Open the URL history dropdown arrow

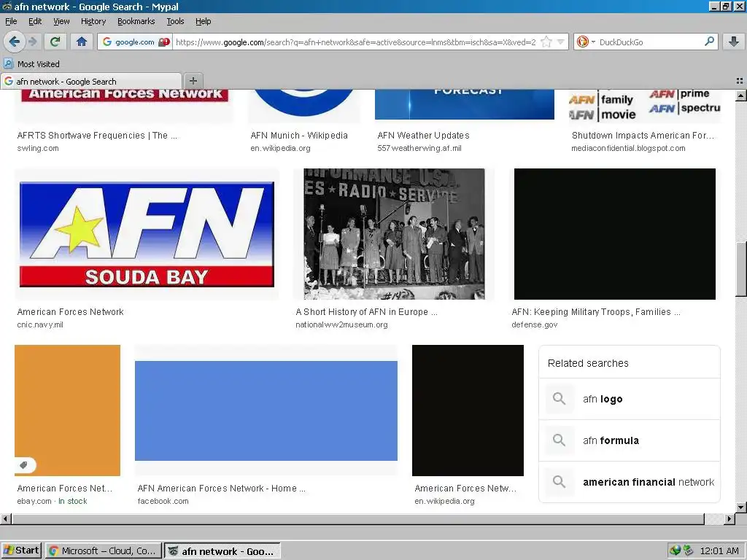tap(561, 42)
